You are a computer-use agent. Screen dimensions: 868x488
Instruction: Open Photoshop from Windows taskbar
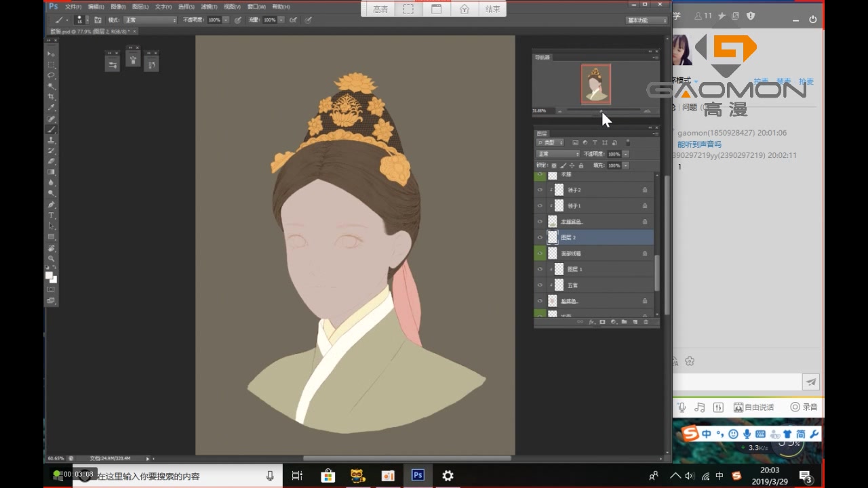pyautogui.click(x=418, y=476)
